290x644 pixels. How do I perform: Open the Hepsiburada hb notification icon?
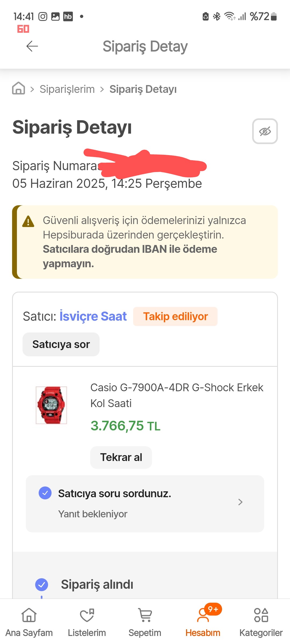click(68, 17)
